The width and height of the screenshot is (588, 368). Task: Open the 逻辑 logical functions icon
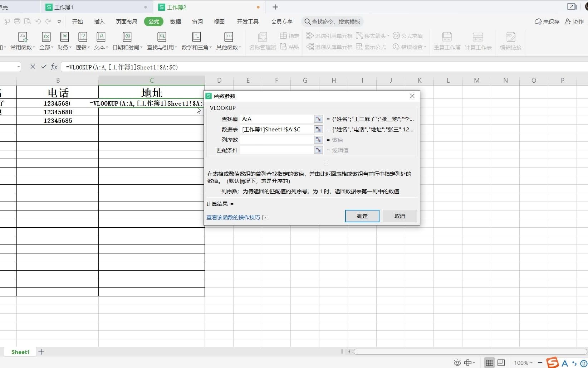[x=83, y=37]
